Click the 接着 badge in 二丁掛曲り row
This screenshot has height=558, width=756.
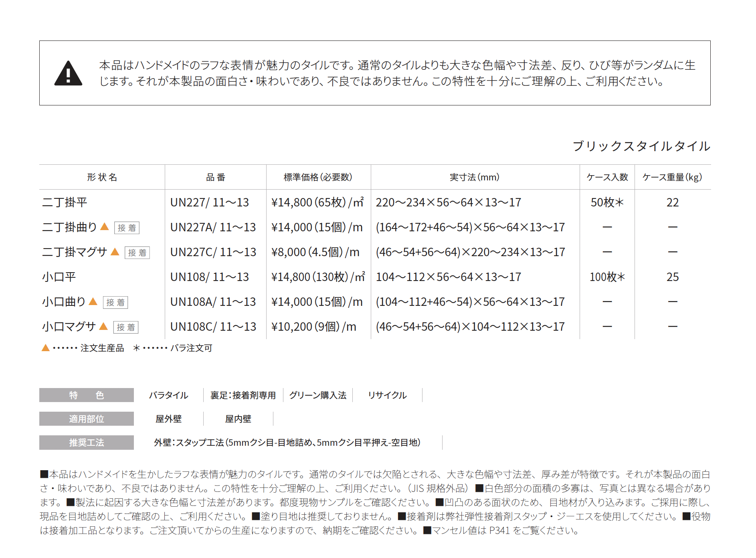(x=127, y=228)
